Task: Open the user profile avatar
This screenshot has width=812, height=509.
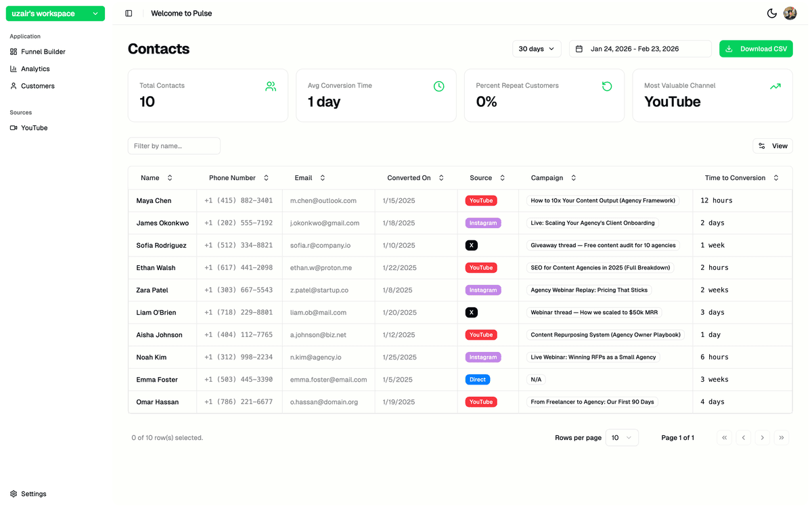Action: click(x=790, y=14)
